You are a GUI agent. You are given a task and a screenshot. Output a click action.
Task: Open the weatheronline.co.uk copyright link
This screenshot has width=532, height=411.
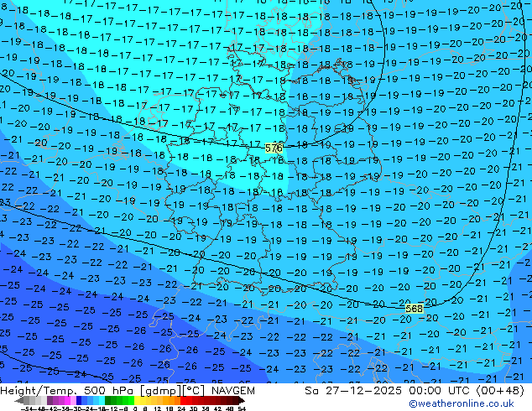click(462, 403)
